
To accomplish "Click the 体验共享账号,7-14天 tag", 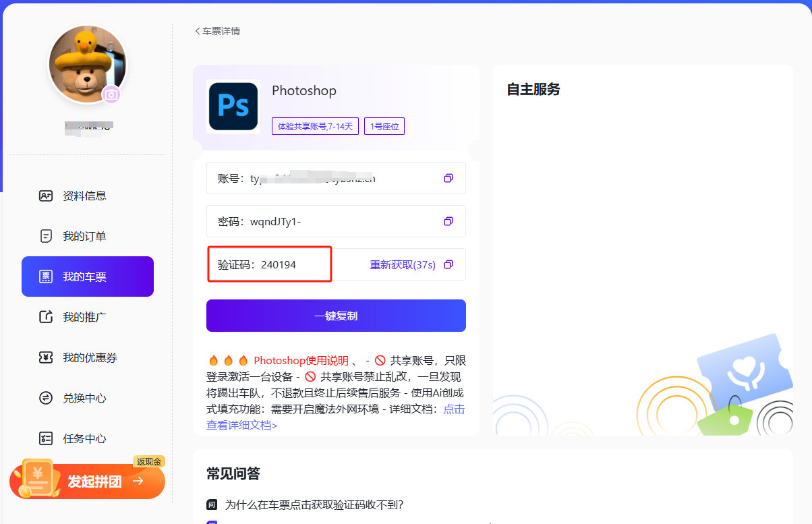I will [315, 126].
